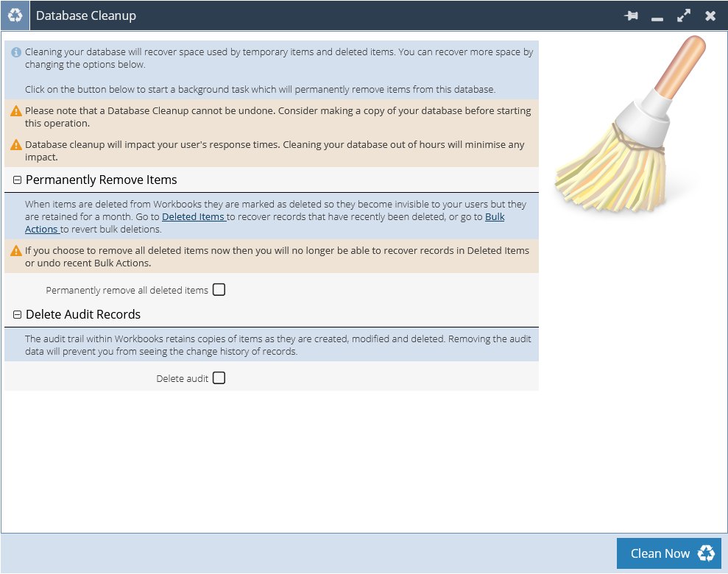Minimize the Database Cleanup window
Image resolution: width=728 pixels, height=574 pixels.
[x=657, y=18]
